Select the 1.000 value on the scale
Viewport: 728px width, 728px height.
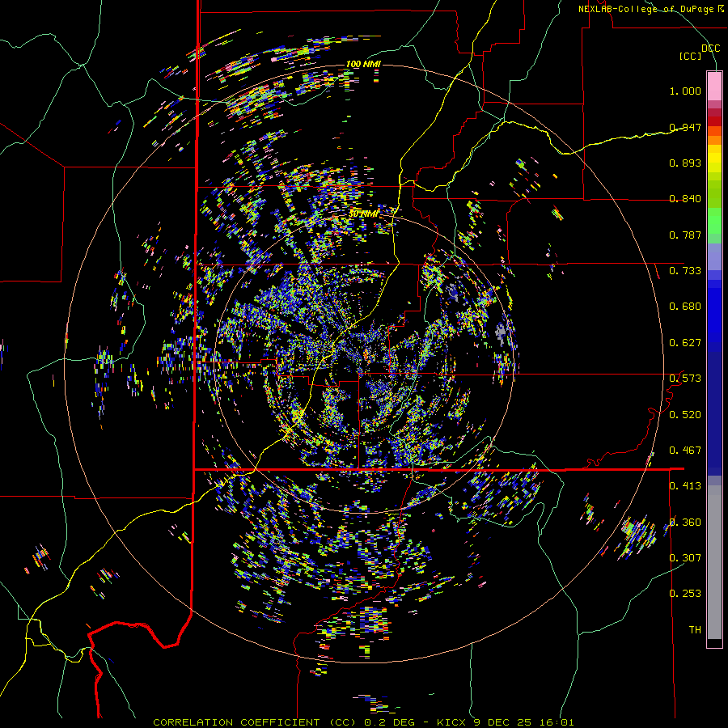(685, 91)
